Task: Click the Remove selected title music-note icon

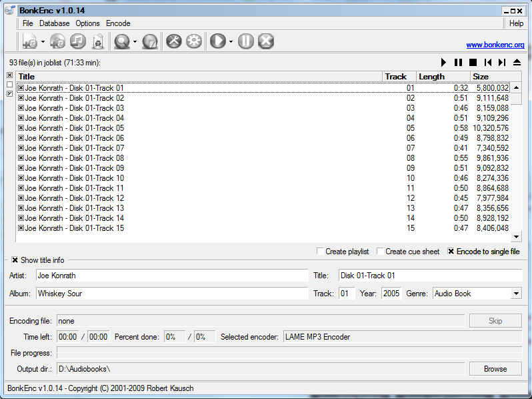Action: pyautogui.click(x=78, y=41)
